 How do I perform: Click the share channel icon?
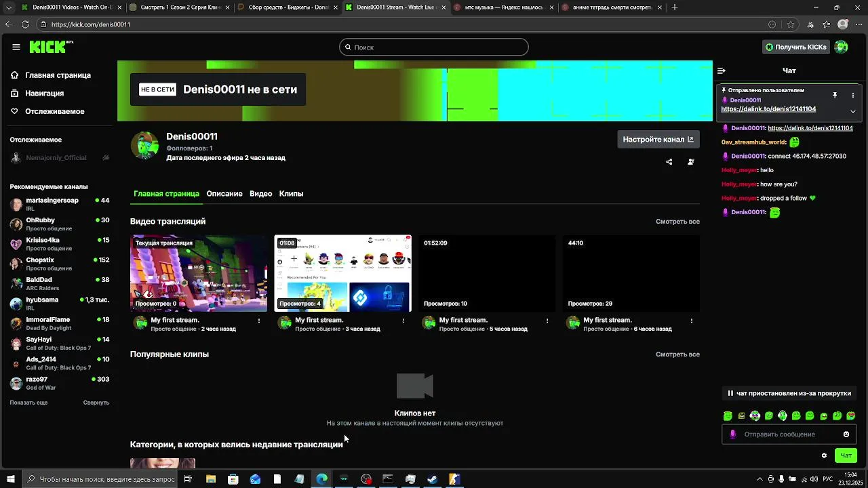[x=669, y=162]
